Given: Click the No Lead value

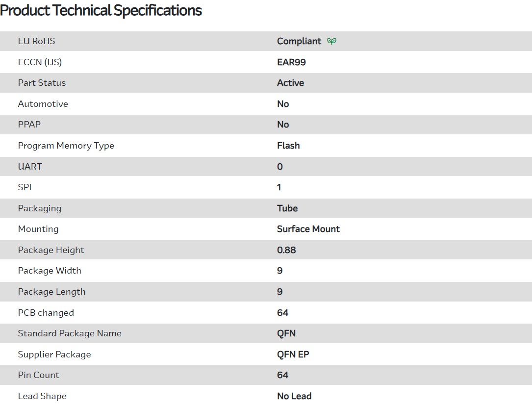Looking at the screenshot, I should click(294, 396).
